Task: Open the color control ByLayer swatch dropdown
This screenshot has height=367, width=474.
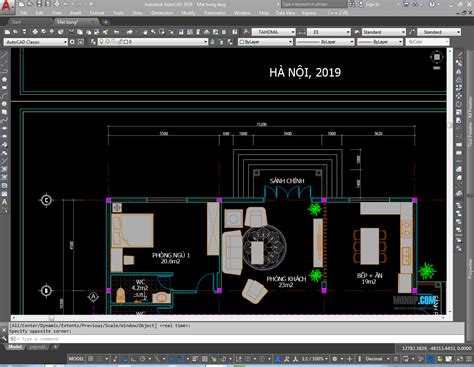Action: click(266, 42)
